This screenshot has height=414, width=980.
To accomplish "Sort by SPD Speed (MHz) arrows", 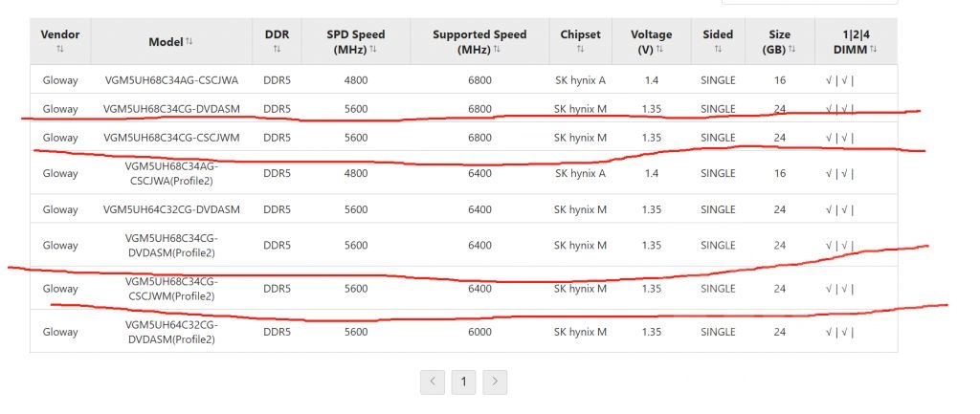I will (x=373, y=49).
